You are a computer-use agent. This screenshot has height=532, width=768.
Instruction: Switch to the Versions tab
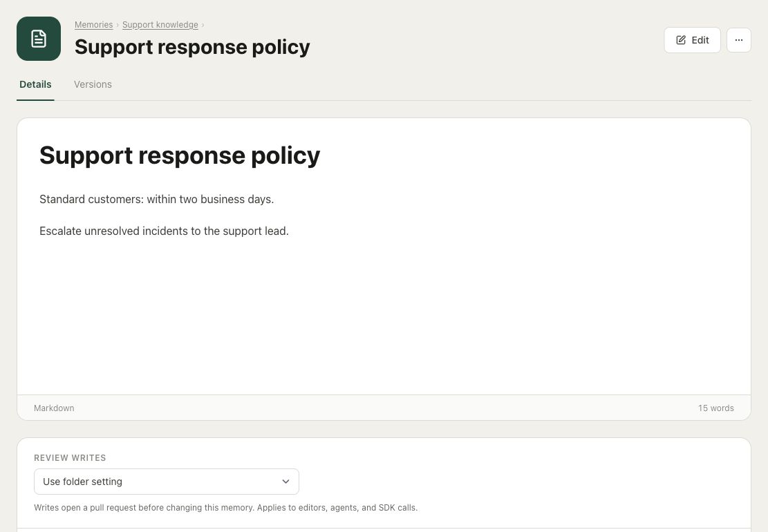coord(93,84)
